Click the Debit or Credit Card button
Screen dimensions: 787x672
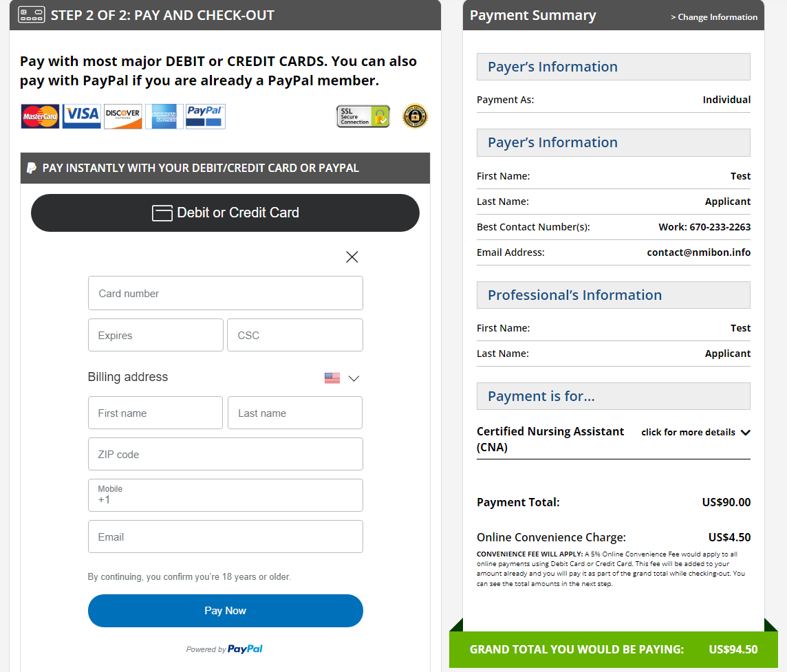tap(225, 213)
